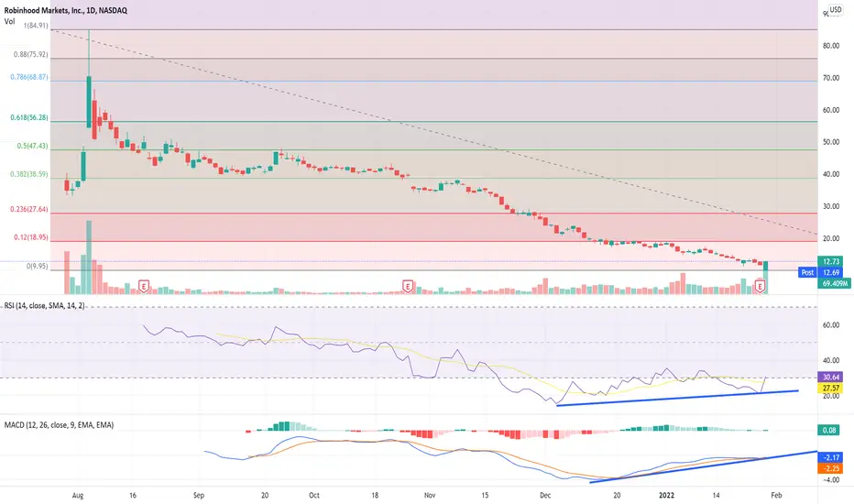Click the Nov label on time axis
The image size is (854, 504).
pyautogui.click(x=430, y=495)
